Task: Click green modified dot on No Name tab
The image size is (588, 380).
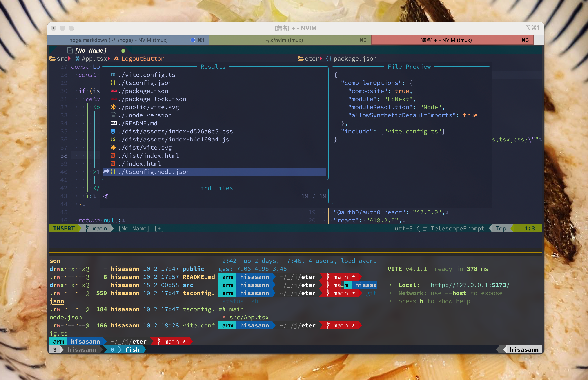Action: 123,51
